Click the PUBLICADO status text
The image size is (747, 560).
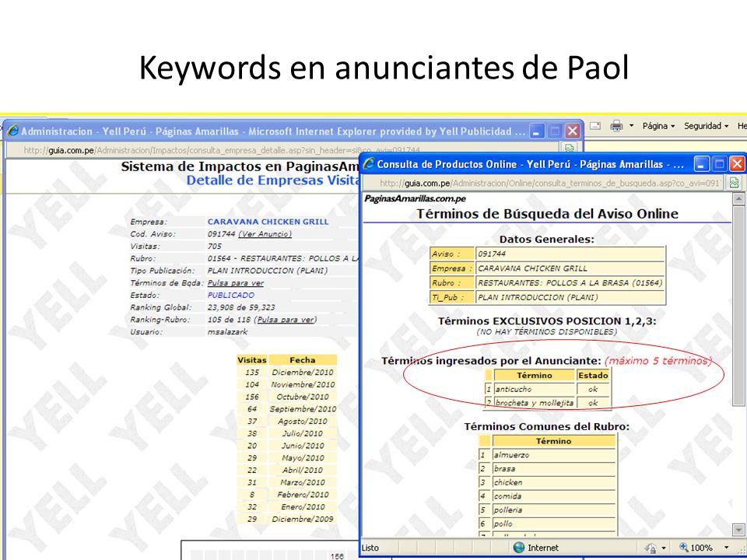click(231, 296)
